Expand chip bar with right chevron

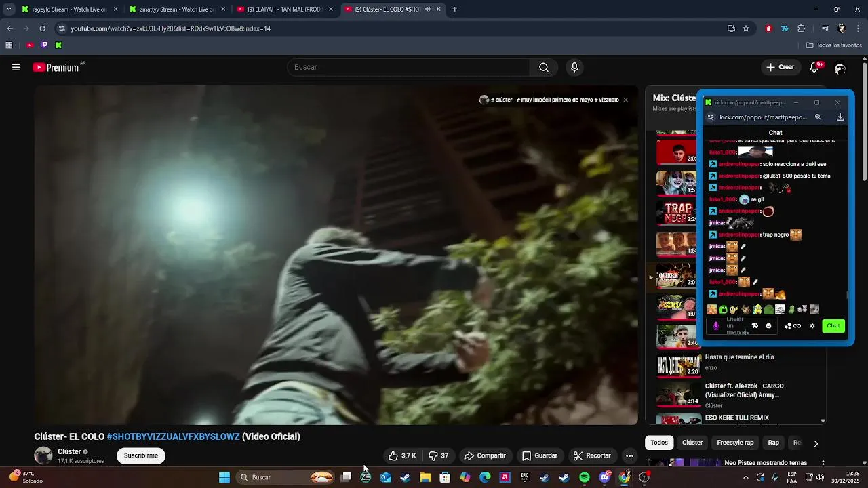tap(816, 443)
